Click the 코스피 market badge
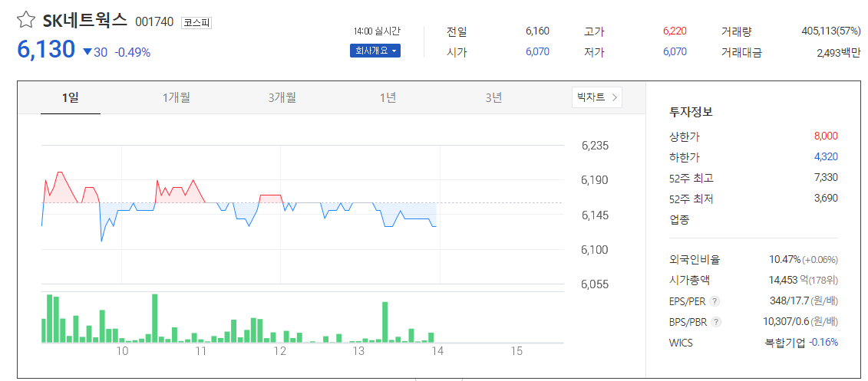The image size is (868, 381). pyautogui.click(x=196, y=23)
